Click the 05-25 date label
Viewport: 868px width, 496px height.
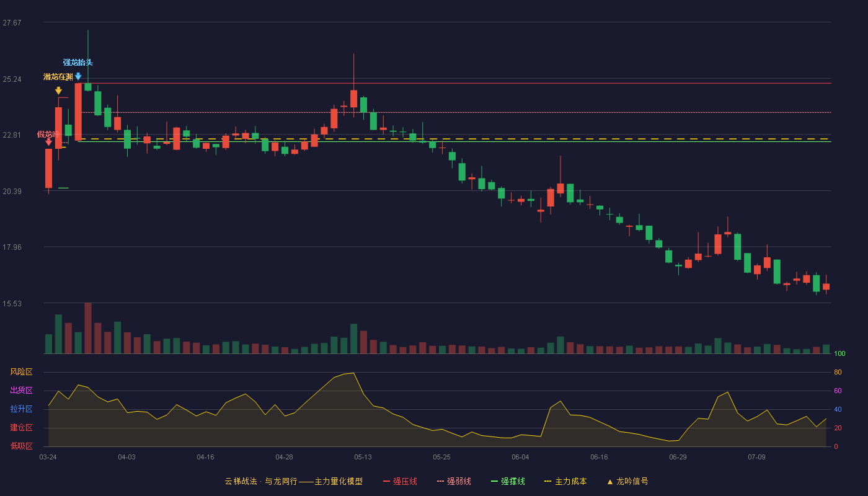441,457
